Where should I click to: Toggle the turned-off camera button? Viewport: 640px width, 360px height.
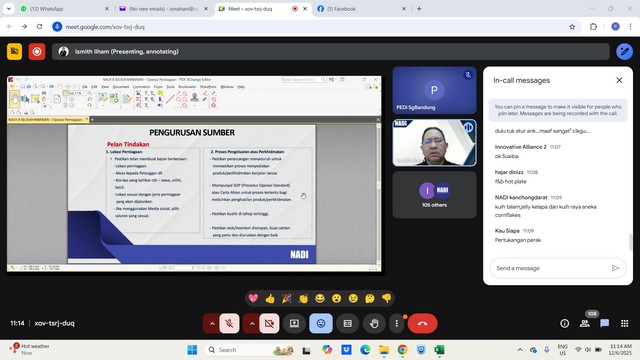(269, 323)
